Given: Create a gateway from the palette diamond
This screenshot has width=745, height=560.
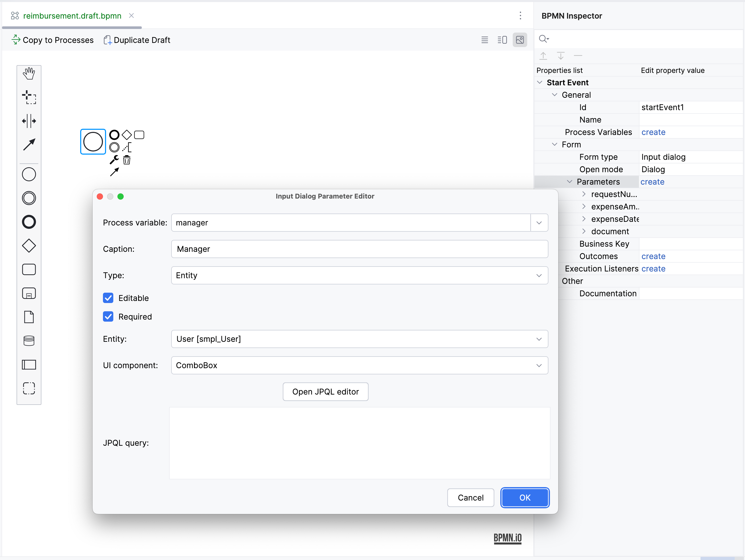Looking at the screenshot, I should pos(29,246).
